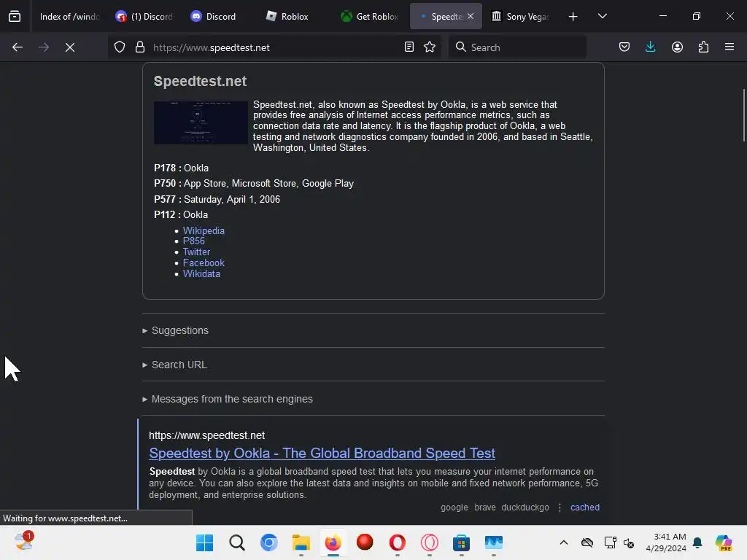Open Windows Start menu
Screen dimensions: 747x560
[x=205, y=542]
